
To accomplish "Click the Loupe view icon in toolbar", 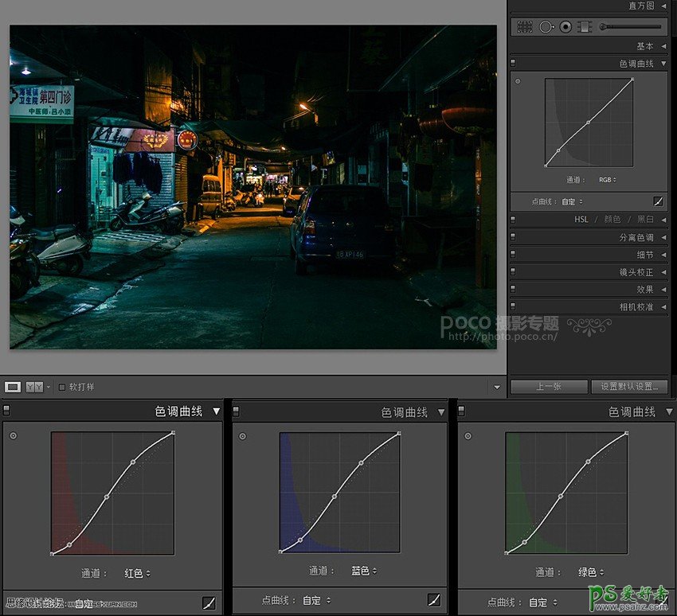I will coord(13,387).
